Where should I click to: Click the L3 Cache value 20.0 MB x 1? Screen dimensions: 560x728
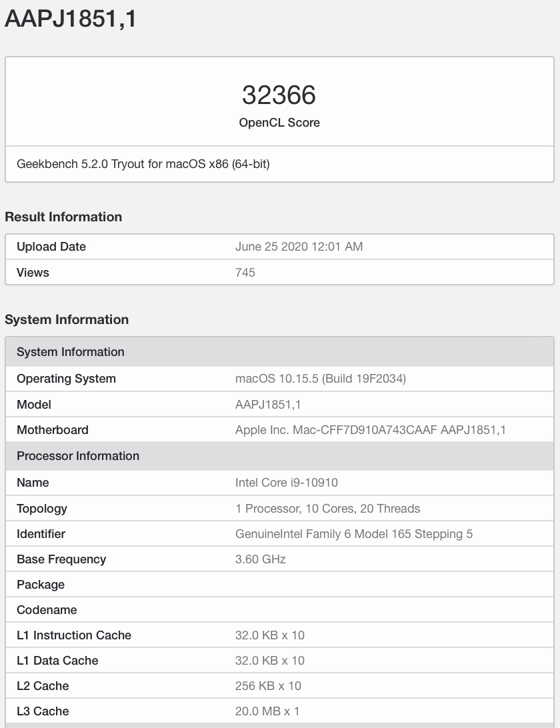pyautogui.click(x=267, y=711)
